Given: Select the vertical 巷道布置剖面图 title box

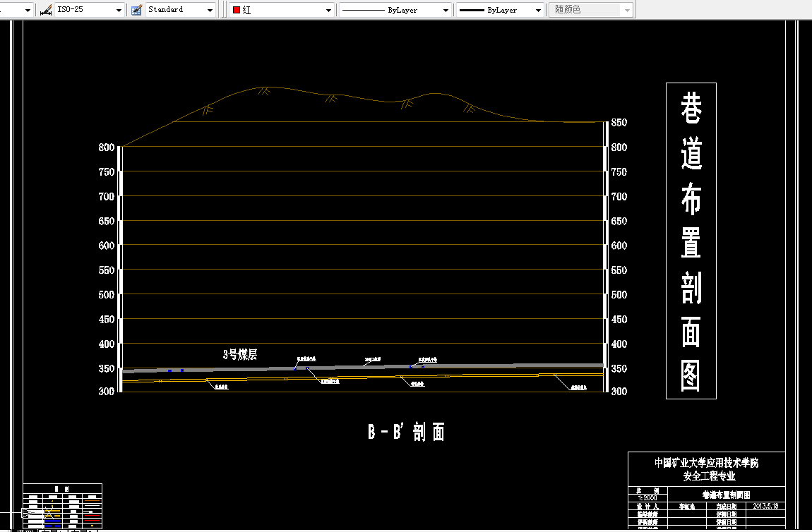Looking at the screenshot, I should coord(691,241).
